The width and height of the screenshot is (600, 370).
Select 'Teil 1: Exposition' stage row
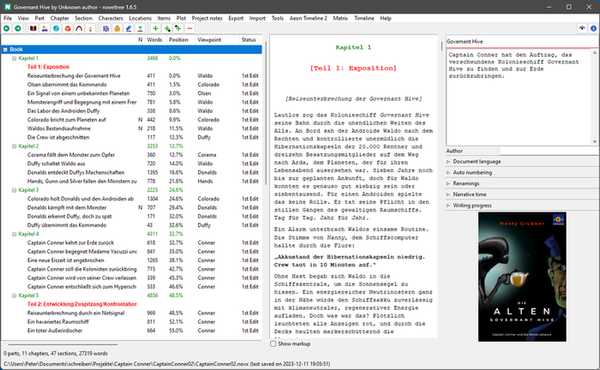click(48, 67)
